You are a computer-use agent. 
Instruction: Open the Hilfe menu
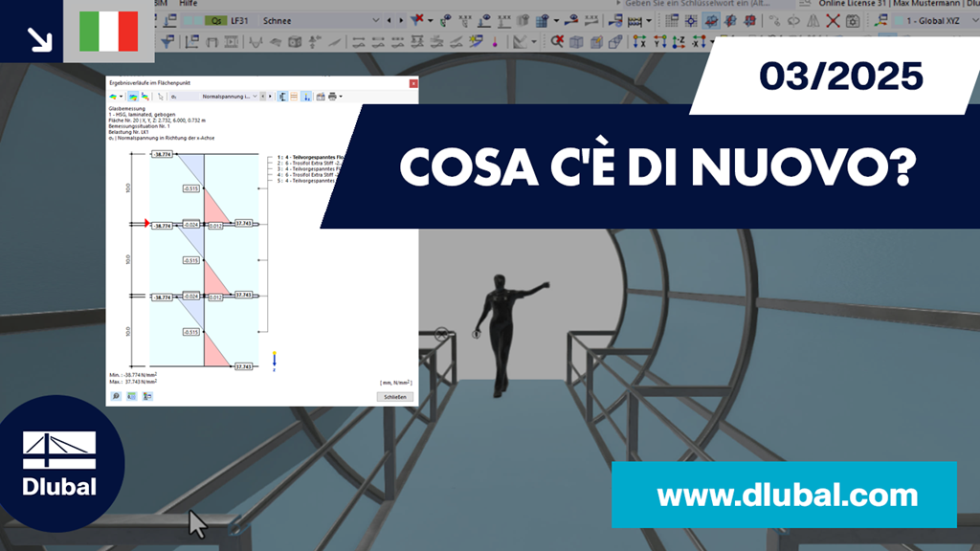[x=188, y=3]
